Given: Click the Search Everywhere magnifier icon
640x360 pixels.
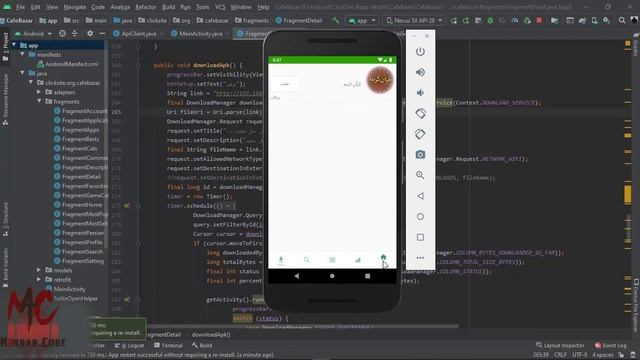Looking at the screenshot, I should [622, 20].
